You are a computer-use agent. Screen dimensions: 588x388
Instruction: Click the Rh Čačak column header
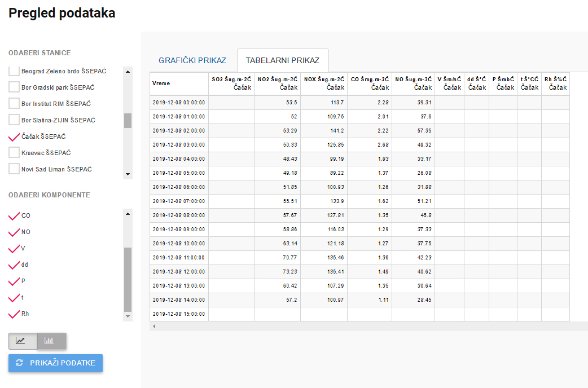pyautogui.click(x=555, y=83)
